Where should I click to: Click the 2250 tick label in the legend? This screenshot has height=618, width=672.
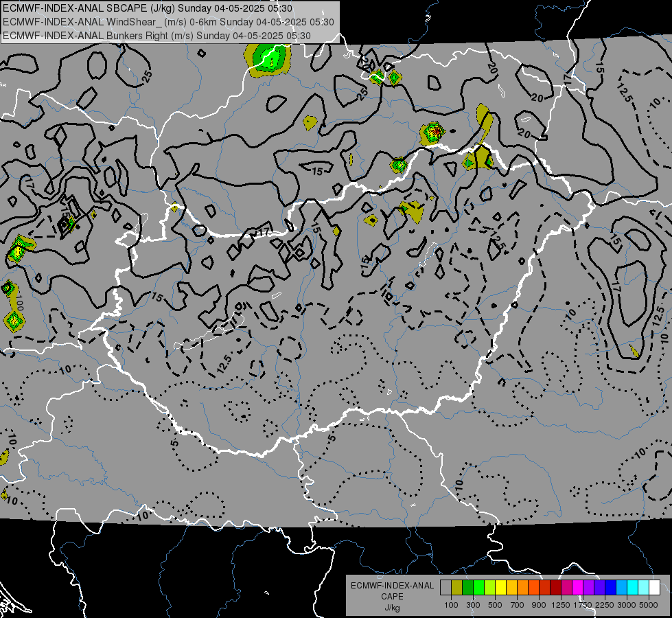click(605, 605)
